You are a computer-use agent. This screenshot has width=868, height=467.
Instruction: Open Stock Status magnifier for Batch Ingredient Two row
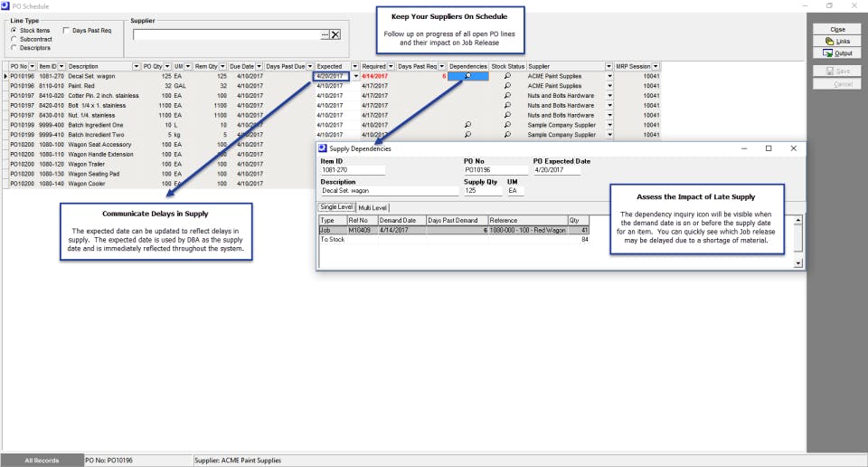coord(507,135)
